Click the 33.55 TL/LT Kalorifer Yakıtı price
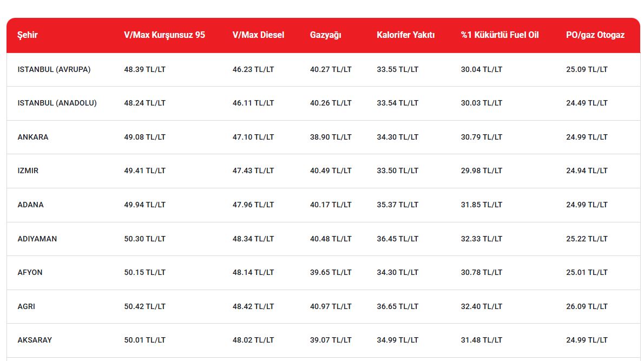 (x=398, y=69)
